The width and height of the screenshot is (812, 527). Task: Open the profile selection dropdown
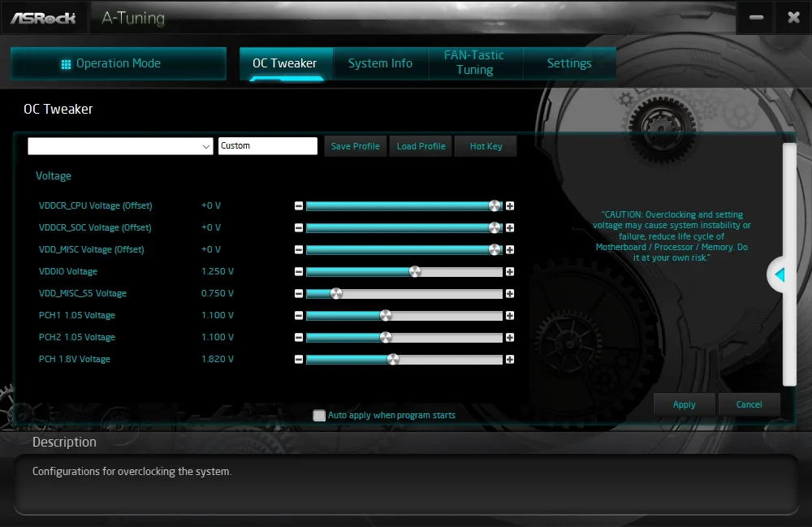click(120, 146)
